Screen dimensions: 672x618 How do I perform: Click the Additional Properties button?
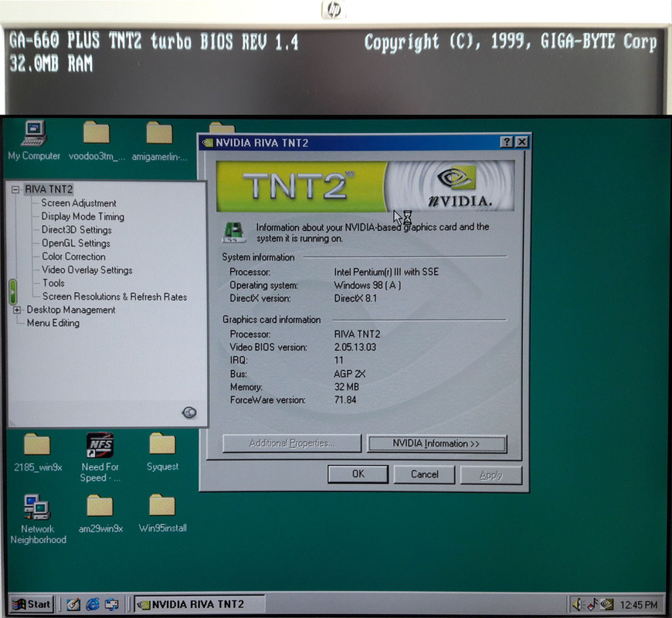tap(292, 443)
